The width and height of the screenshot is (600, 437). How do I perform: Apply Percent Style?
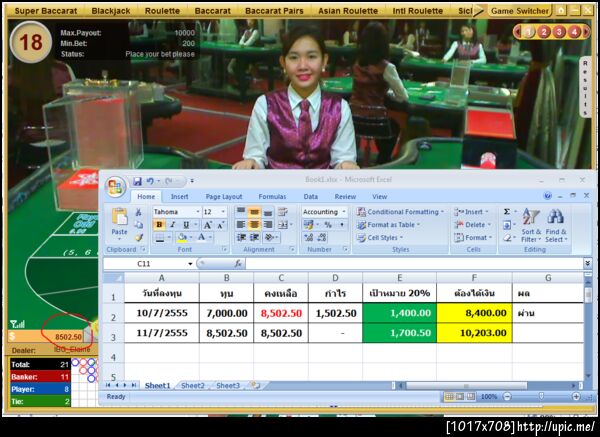pyautogui.click(x=328, y=225)
